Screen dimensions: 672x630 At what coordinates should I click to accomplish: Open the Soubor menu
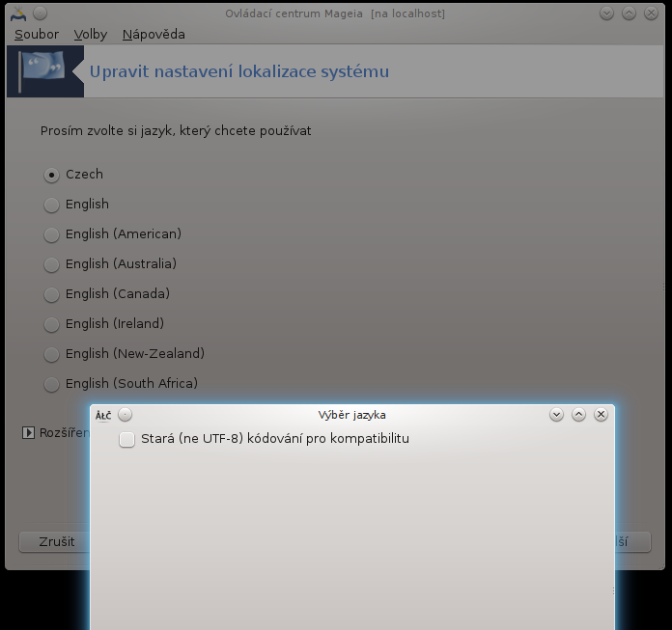(37, 35)
